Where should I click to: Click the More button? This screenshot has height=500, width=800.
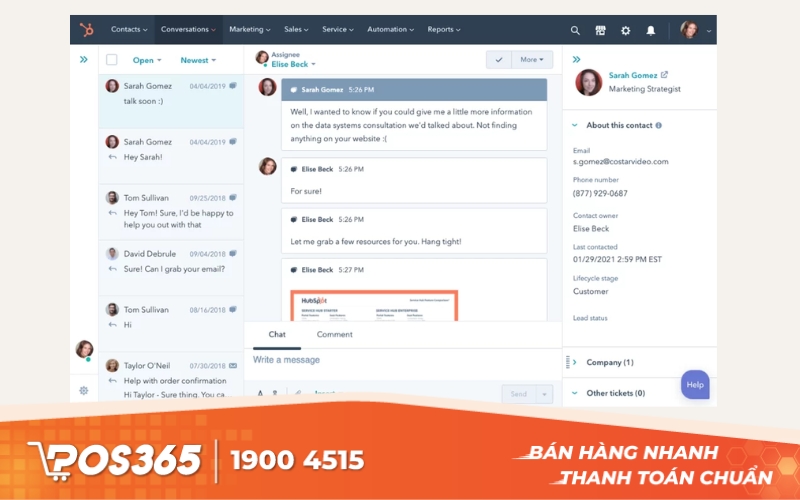(533, 60)
